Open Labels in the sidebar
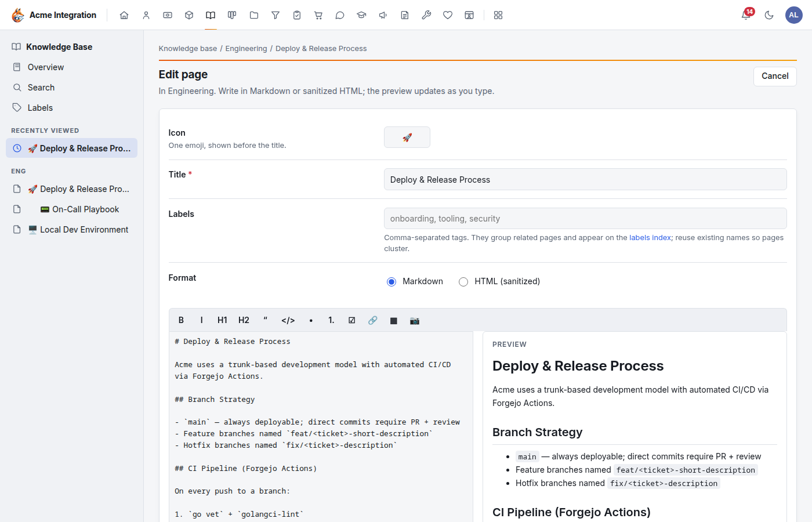This screenshot has width=812, height=522. point(72,108)
